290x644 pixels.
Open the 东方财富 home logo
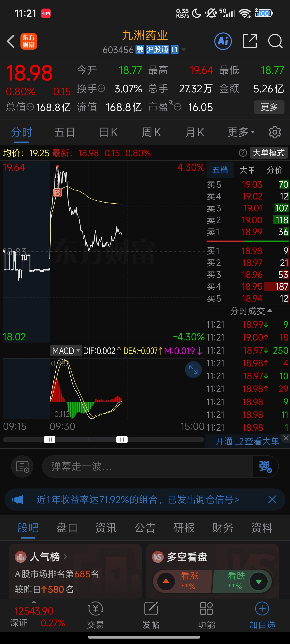pyautogui.click(x=29, y=41)
